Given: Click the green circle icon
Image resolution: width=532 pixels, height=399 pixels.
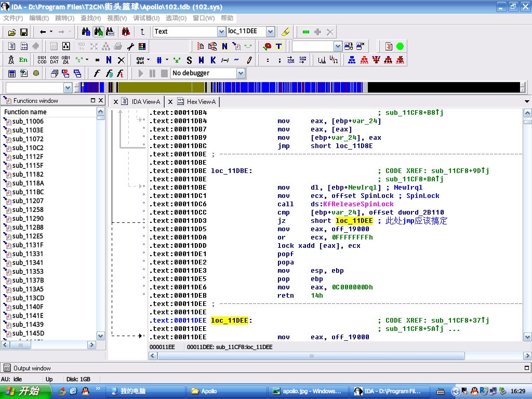Looking at the screenshot, I should (x=400, y=46).
